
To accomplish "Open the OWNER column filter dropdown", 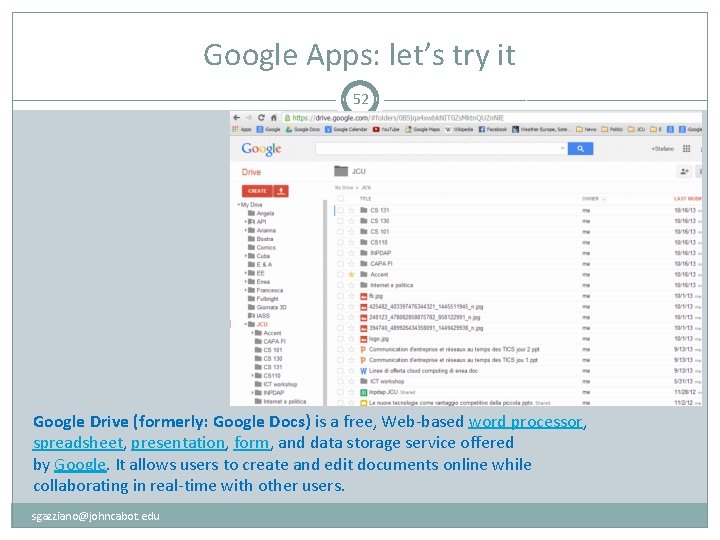I will click(x=604, y=199).
